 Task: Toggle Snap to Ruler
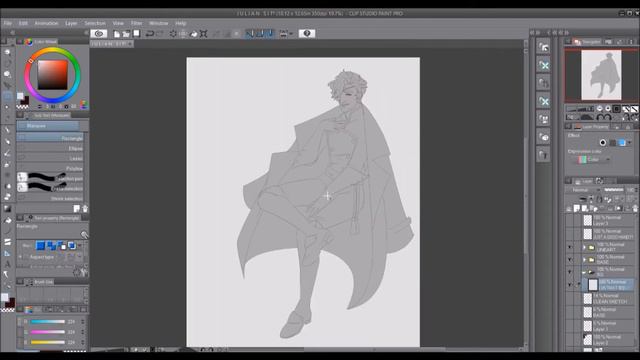click(x=249, y=33)
